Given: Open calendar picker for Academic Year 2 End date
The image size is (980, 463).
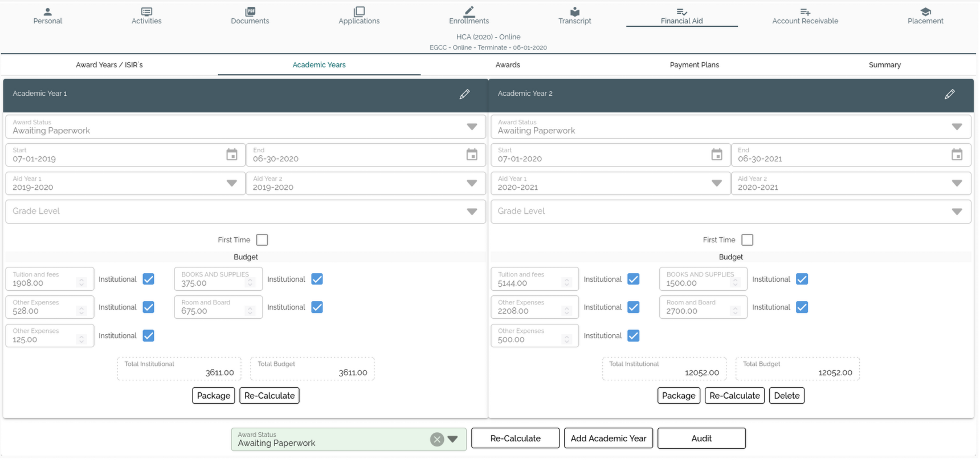Looking at the screenshot, I should point(957,155).
